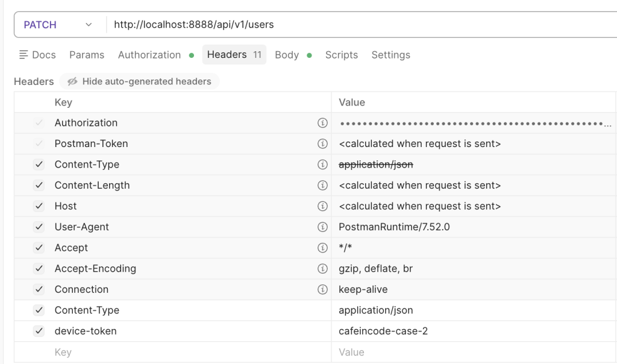Click Hide auto-generated headers button
This screenshot has width=617, height=364.
click(x=139, y=81)
